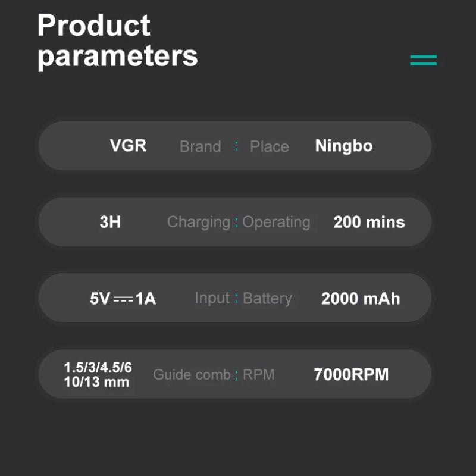Click the Place label
The image size is (476, 476).
coord(269,146)
